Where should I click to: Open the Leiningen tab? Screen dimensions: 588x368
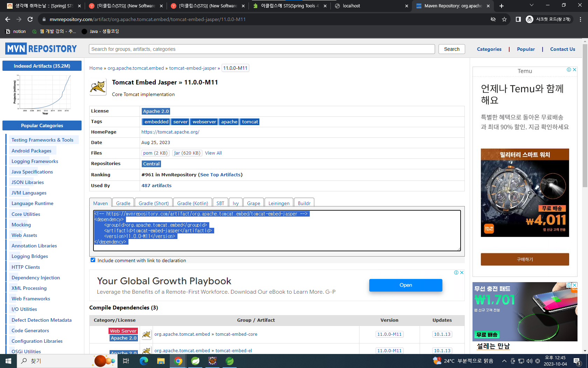pos(279,203)
